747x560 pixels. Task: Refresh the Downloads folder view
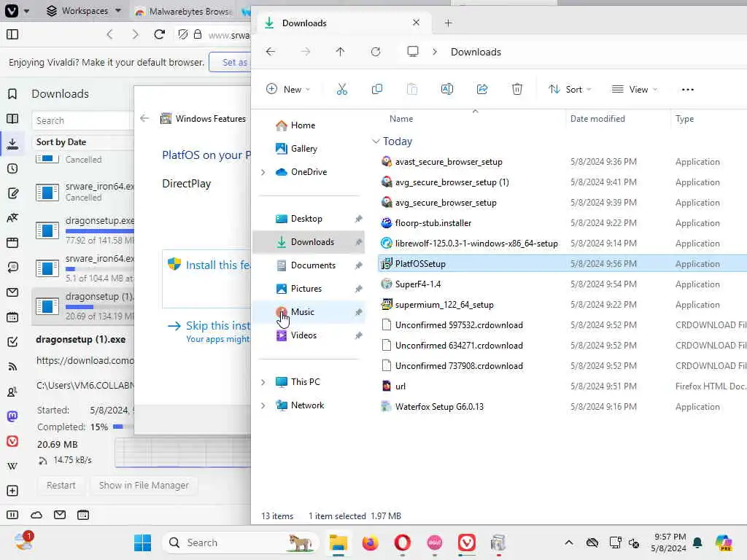pos(376,52)
